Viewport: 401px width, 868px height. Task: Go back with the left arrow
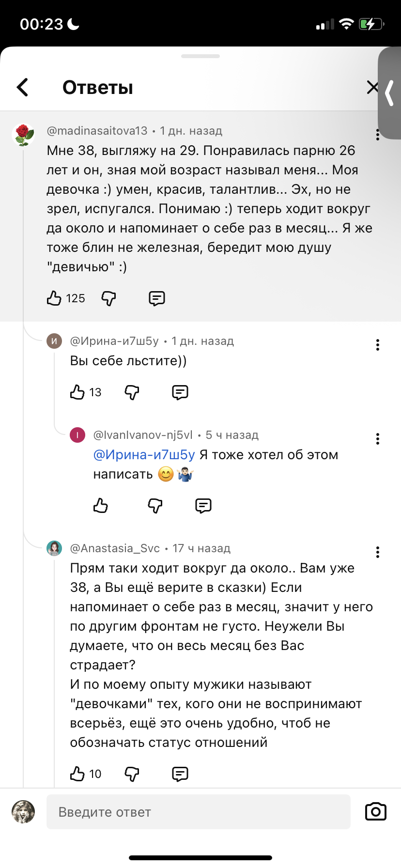[23, 87]
